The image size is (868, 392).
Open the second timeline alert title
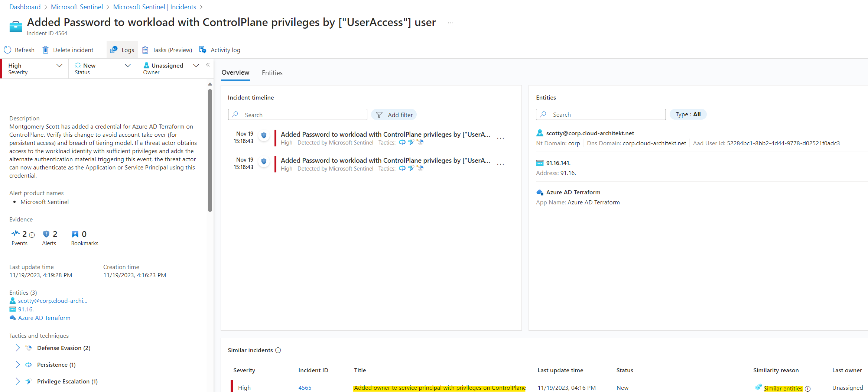[x=385, y=161]
